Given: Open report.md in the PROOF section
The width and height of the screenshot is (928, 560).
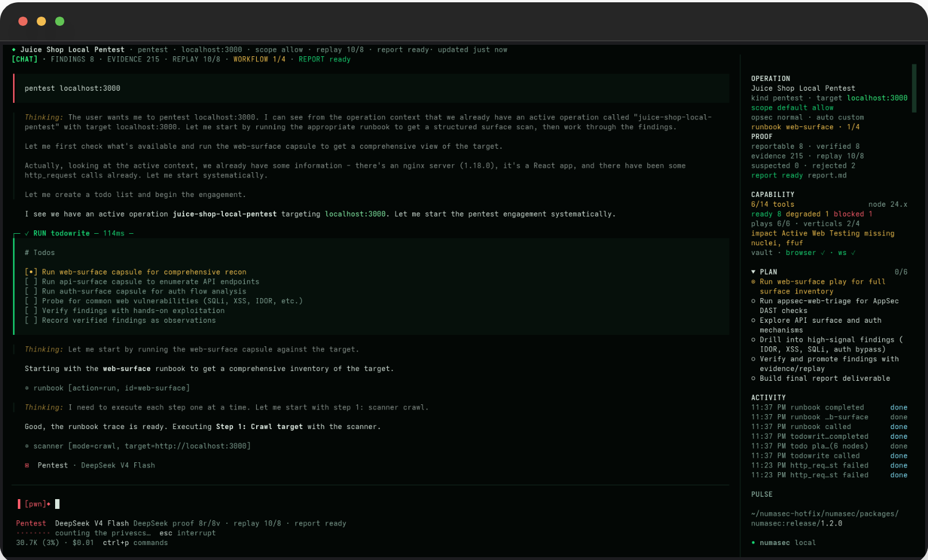Looking at the screenshot, I should [827, 175].
